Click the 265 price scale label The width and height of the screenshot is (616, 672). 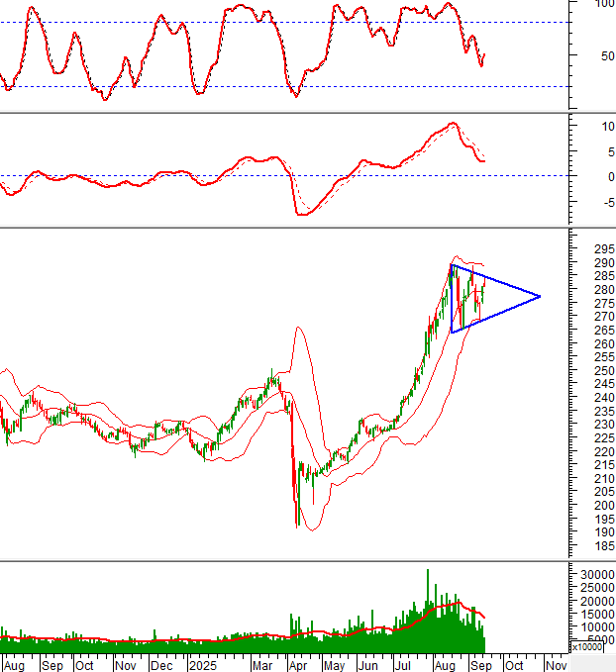[604, 331]
